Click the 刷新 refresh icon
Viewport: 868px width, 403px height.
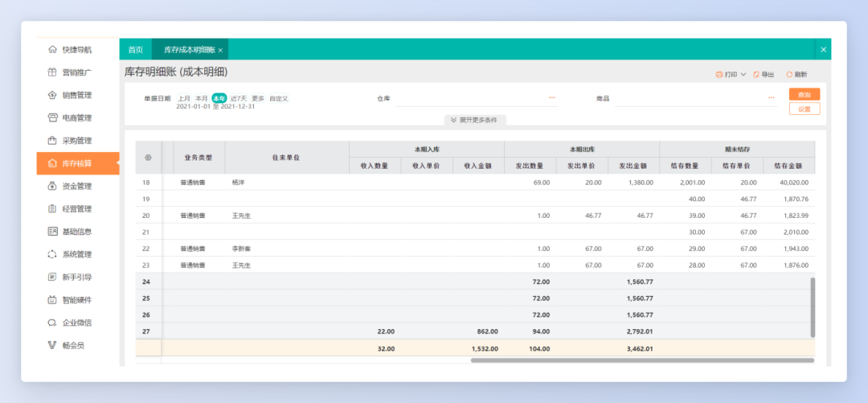[789, 74]
